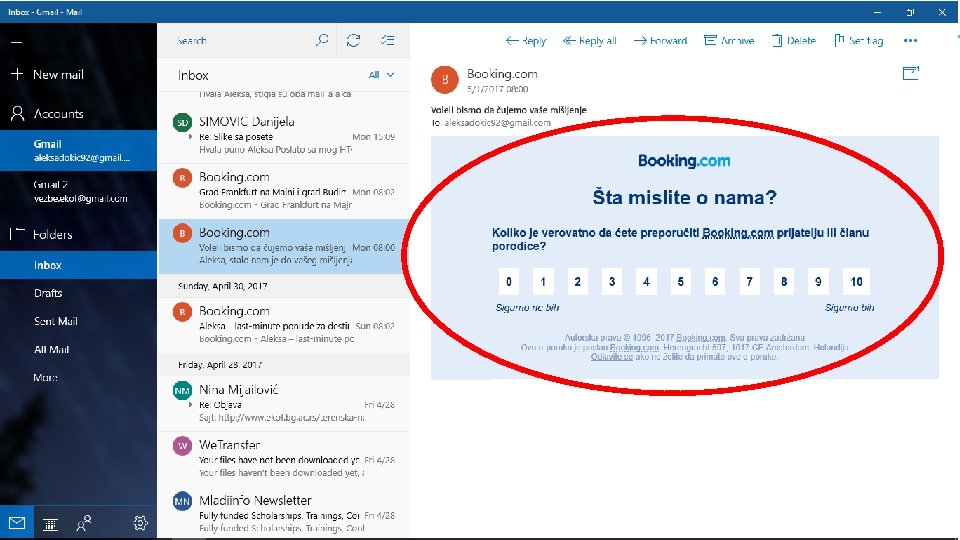
Task: Click the Booking.com logo in email
Action: coord(684,161)
